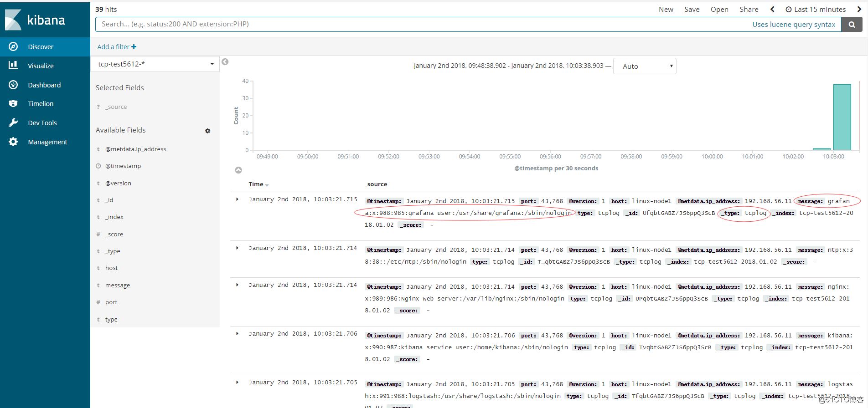
Task: Open the Visualize bar-chart icon
Action: click(x=13, y=66)
